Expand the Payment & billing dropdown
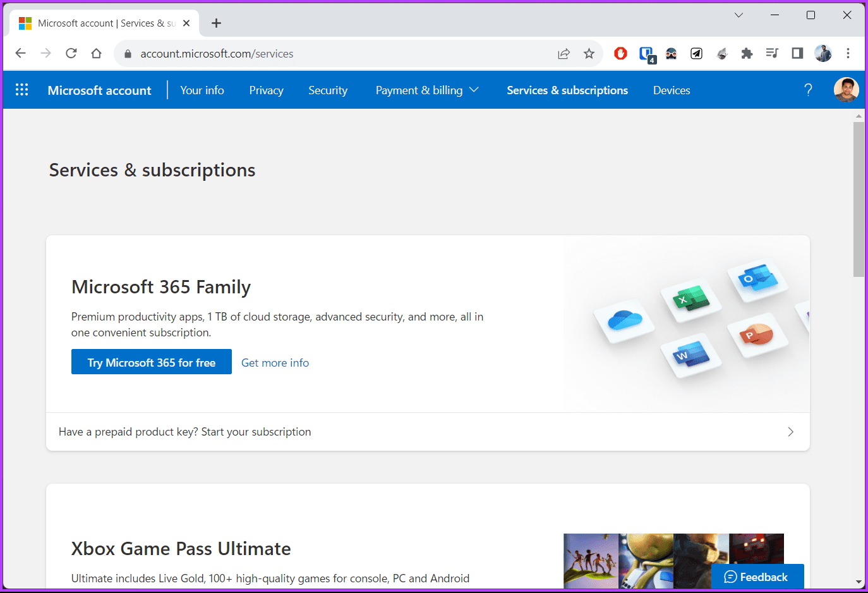 427,90
